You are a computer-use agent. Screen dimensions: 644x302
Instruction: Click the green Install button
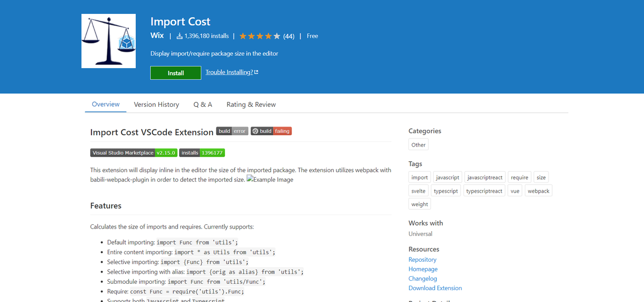[175, 73]
